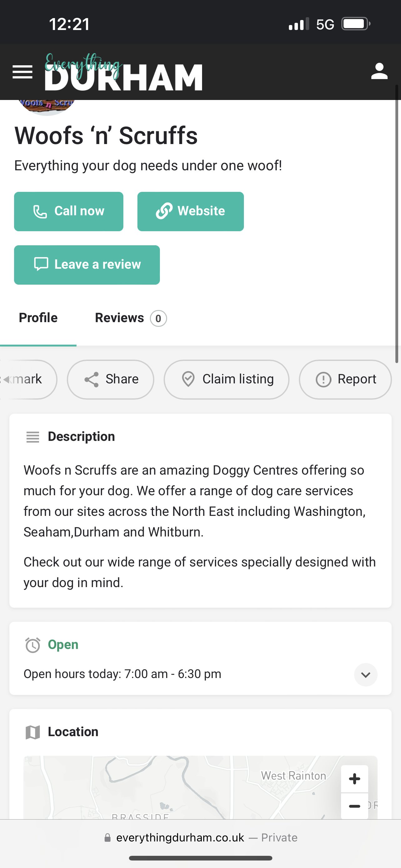This screenshot has width=401, height=868.
Task: Open the hamburger navigation menu
Action: point(22,72)
